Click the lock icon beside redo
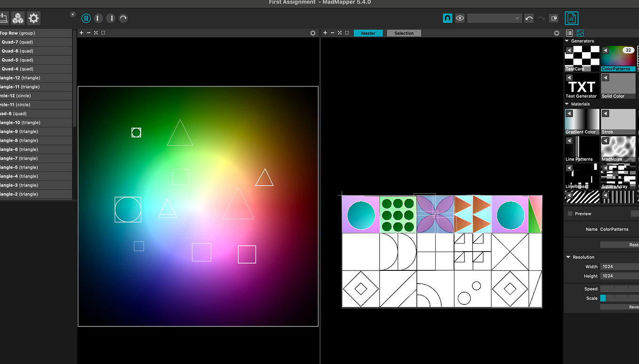This screenshot has height=364, width=639. (x=554, y=18)
